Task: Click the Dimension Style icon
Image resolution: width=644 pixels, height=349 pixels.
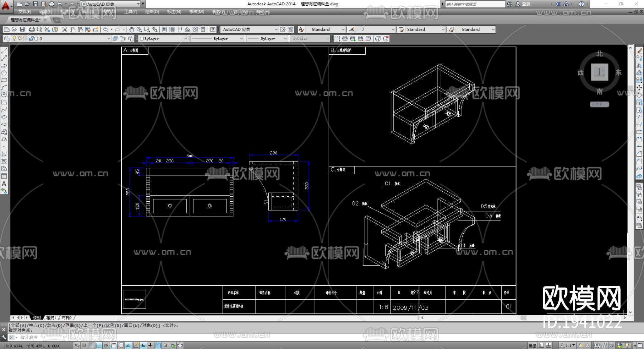Action: pos(352,29)
